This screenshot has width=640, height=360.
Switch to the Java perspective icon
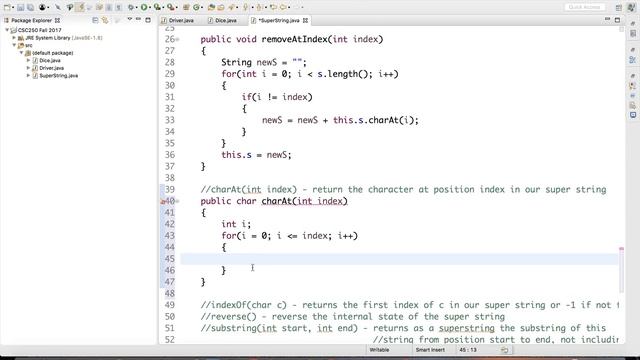point(632,7)
